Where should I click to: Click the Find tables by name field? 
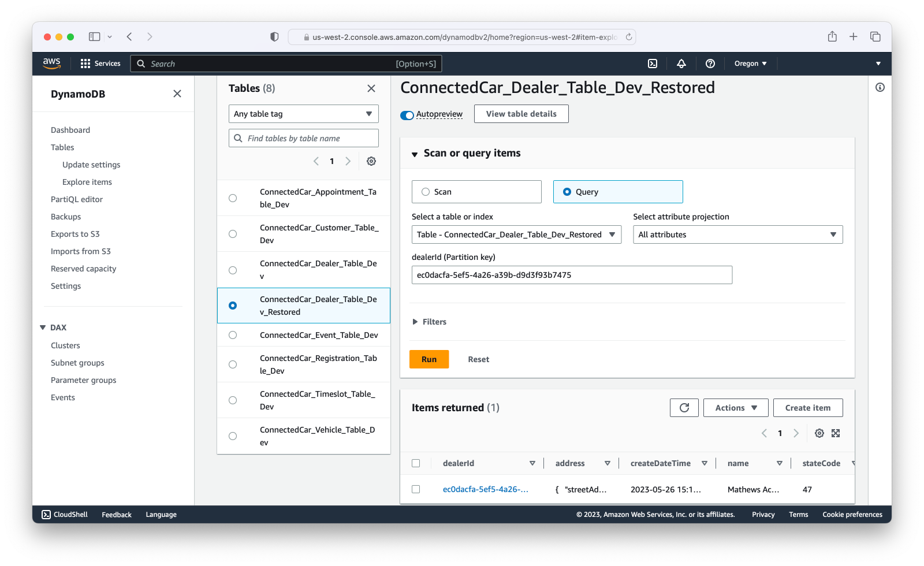[304, 138]
